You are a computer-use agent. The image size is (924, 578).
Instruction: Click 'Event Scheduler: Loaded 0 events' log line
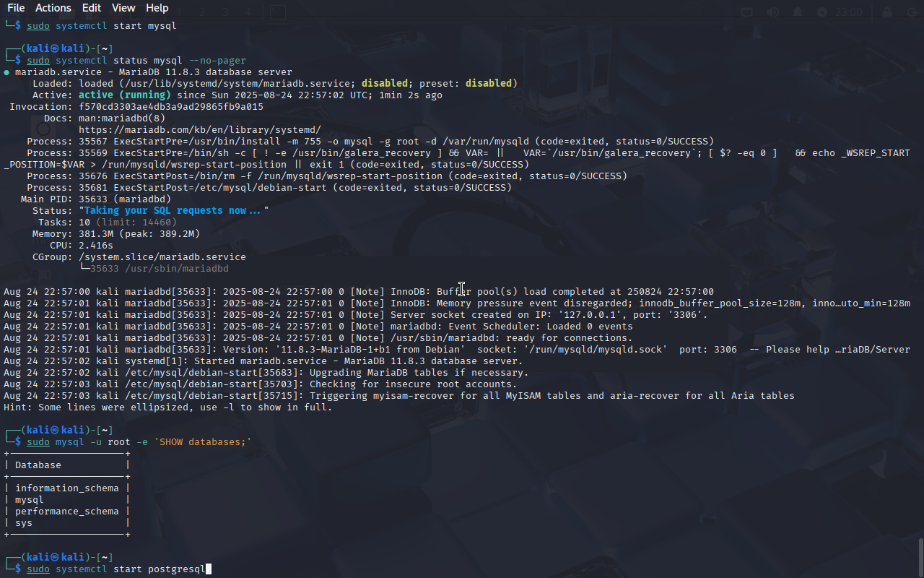318,327
